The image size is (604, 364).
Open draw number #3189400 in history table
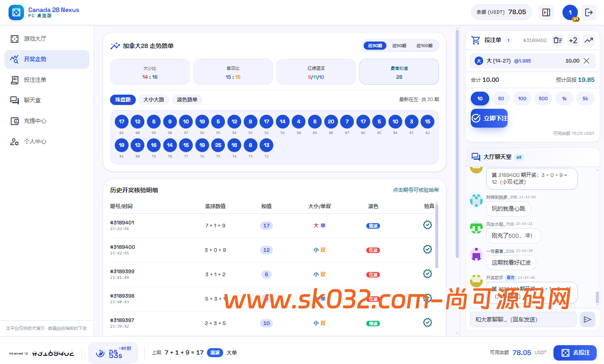pos(123,247)
